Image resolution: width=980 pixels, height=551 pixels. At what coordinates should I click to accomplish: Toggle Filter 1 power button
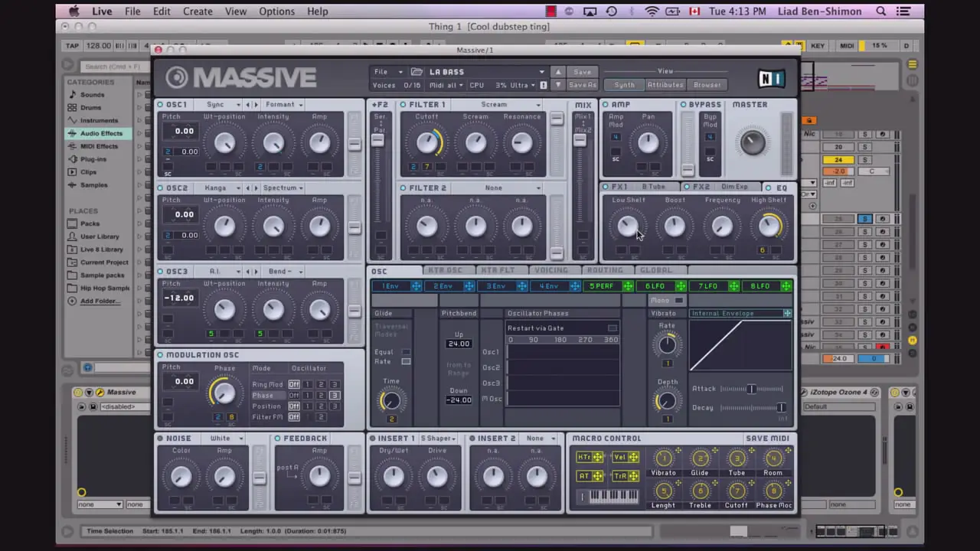point(403,105)
